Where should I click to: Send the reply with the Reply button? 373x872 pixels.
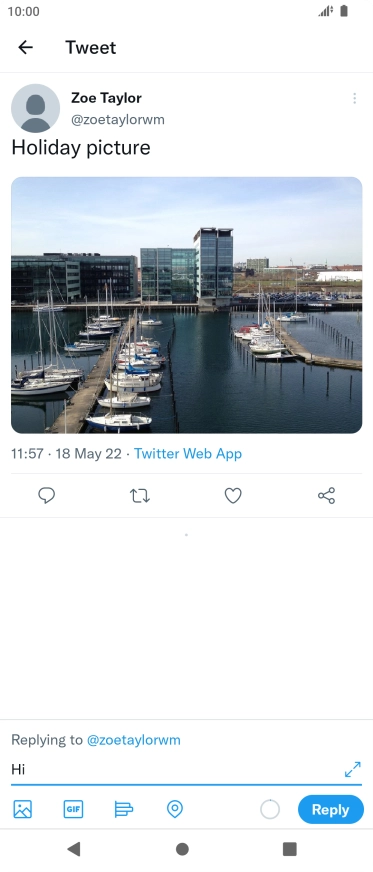tap(330, 809)
